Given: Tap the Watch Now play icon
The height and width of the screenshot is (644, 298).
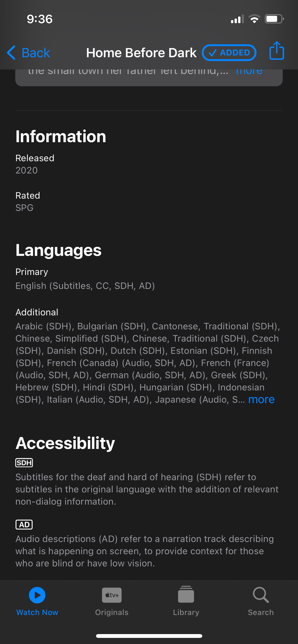Looking at the screenshot, I should (x=37, y=595).
